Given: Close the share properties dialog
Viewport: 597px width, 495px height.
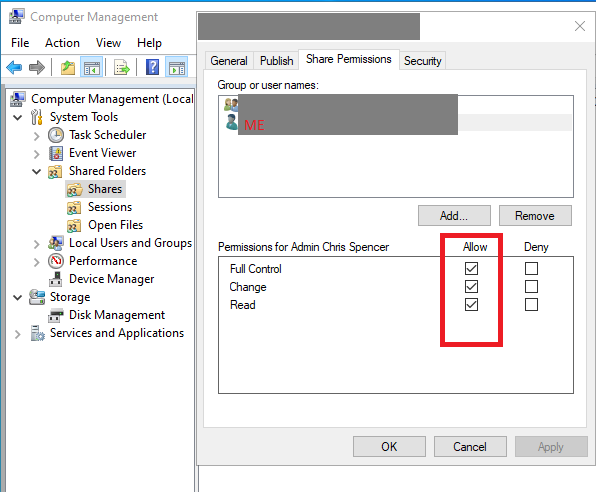Looking at the screenshot, I should 580,26.
